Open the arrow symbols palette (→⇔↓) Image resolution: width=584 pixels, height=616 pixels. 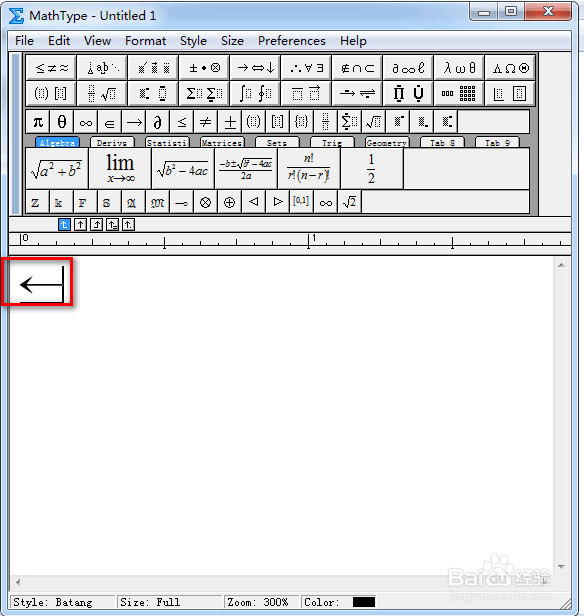(x=255, y=68)
